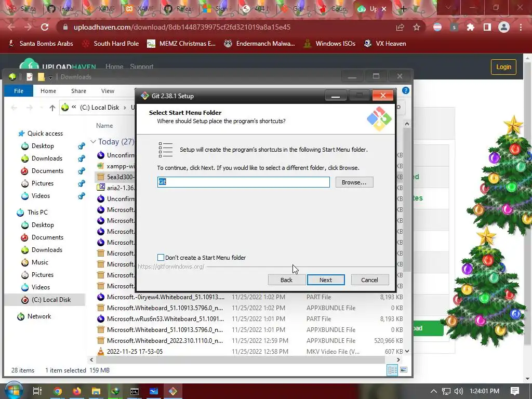Open South Hard Pole bookmark
This screenshot has height=399, width=532.
[111, 44]
